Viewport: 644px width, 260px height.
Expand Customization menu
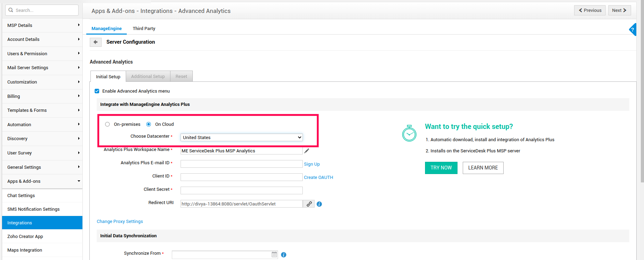coord(42,82)
